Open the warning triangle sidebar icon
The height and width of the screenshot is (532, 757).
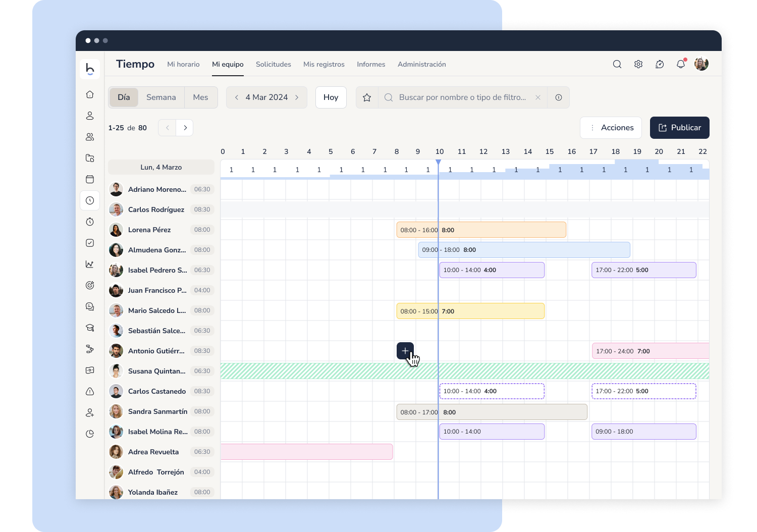pyautogui.click(x=90, y=391)
